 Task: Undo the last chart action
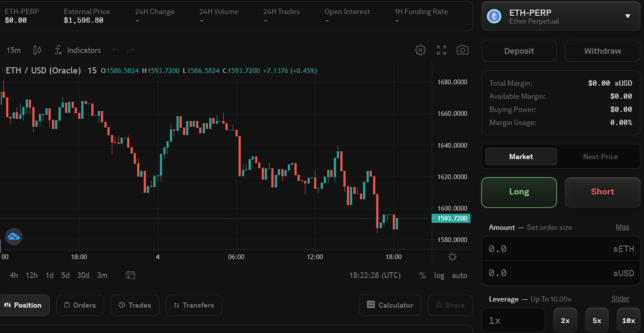(x=116, y=50)
